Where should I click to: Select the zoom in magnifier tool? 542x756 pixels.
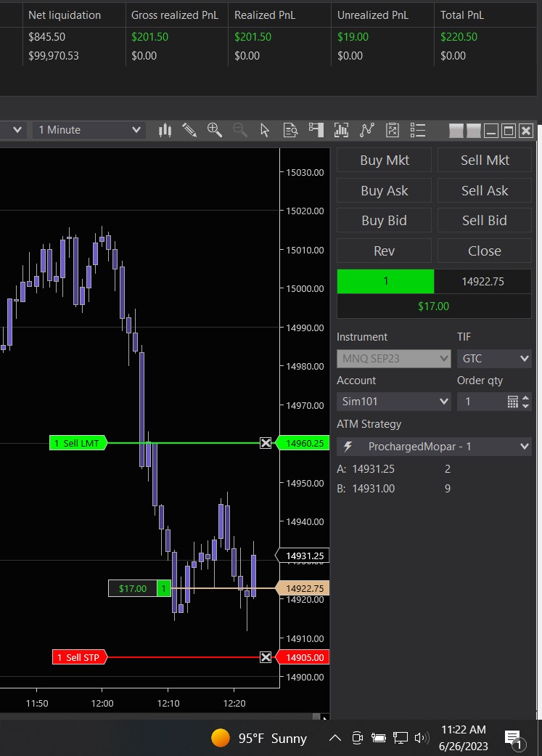(x=214, y=130)
